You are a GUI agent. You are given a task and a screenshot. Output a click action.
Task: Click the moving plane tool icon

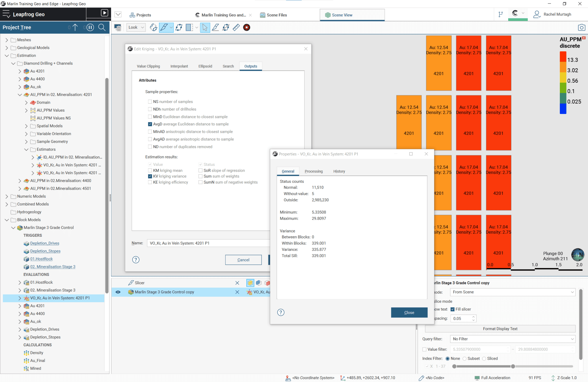(x=179, y=28)
